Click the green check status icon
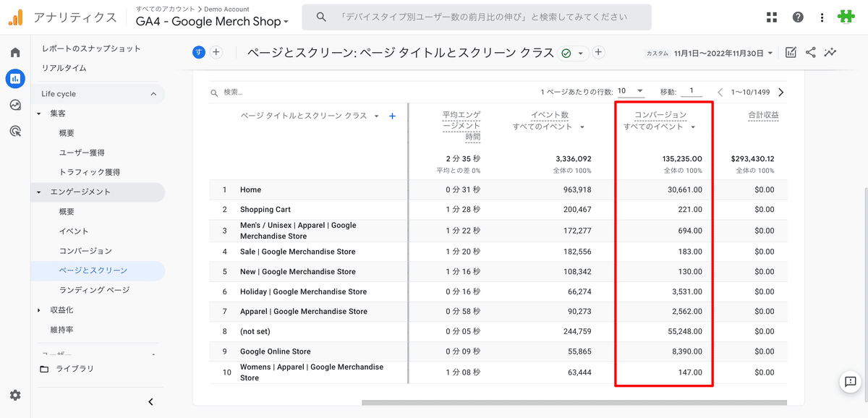The image size is (868, 418). [x=566, y=53]
